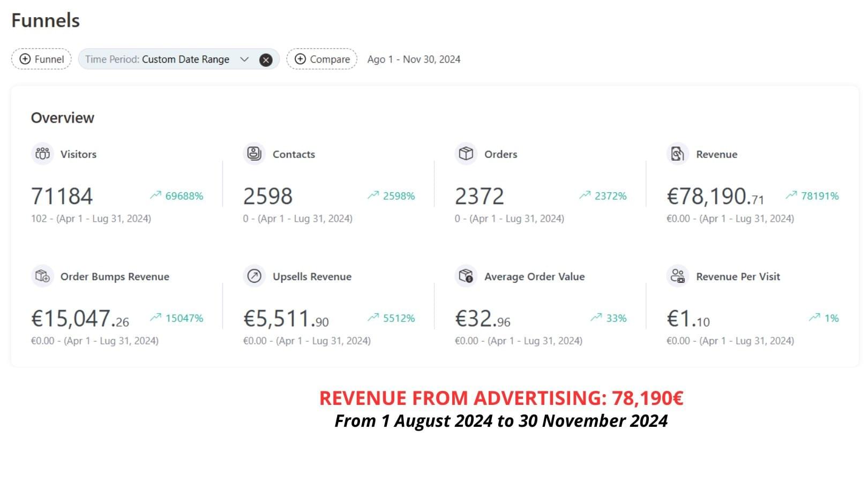Click the Funnel filter button
This screenshot has width=868, height=482.
pos(41,59)
